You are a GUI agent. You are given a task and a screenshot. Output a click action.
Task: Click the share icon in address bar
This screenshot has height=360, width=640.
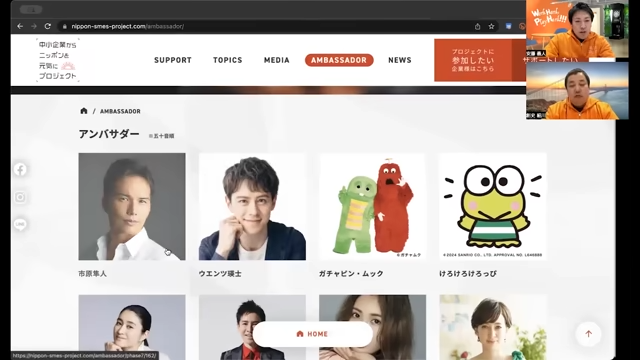click(x=478, y=27)
